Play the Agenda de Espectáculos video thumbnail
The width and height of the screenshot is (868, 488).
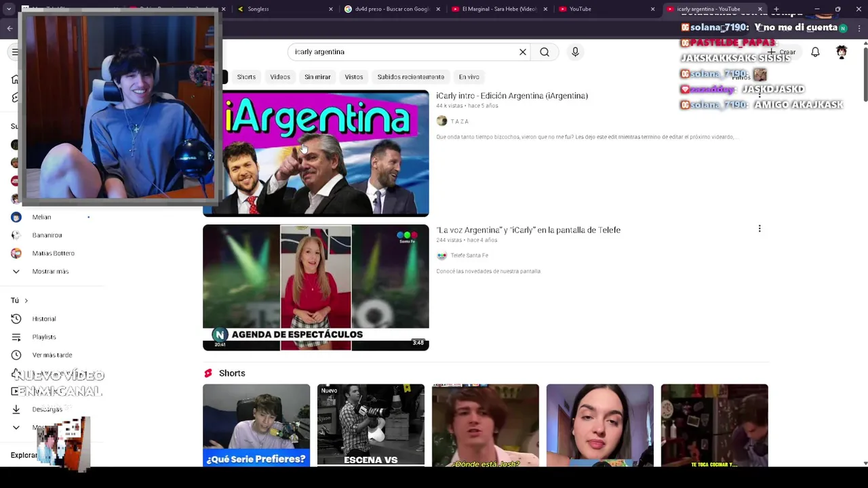click(316, 287)
